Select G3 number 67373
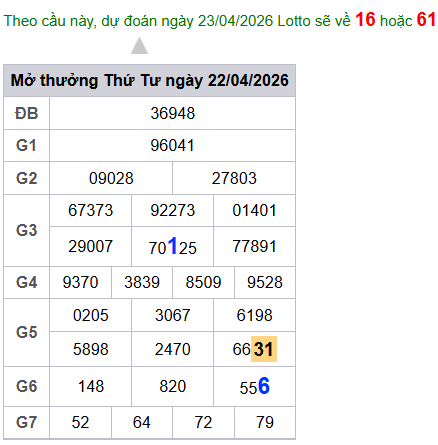438x445 pixels. (91, 210)
